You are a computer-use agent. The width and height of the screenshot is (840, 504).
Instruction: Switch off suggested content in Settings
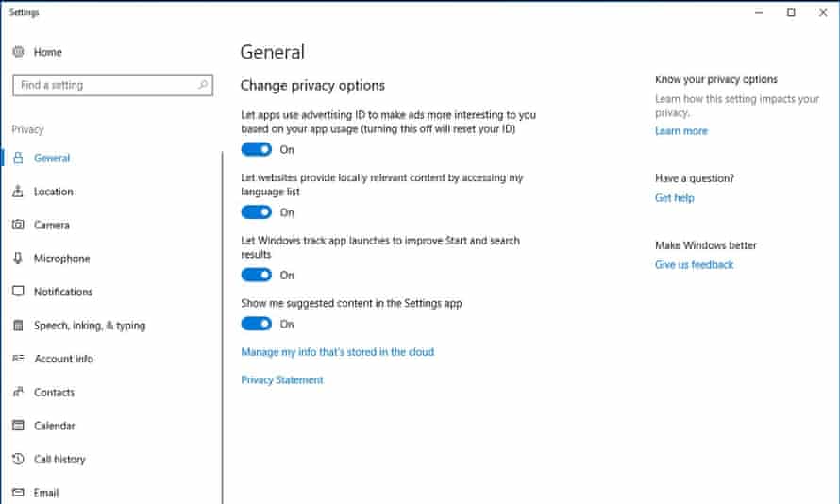256,324
